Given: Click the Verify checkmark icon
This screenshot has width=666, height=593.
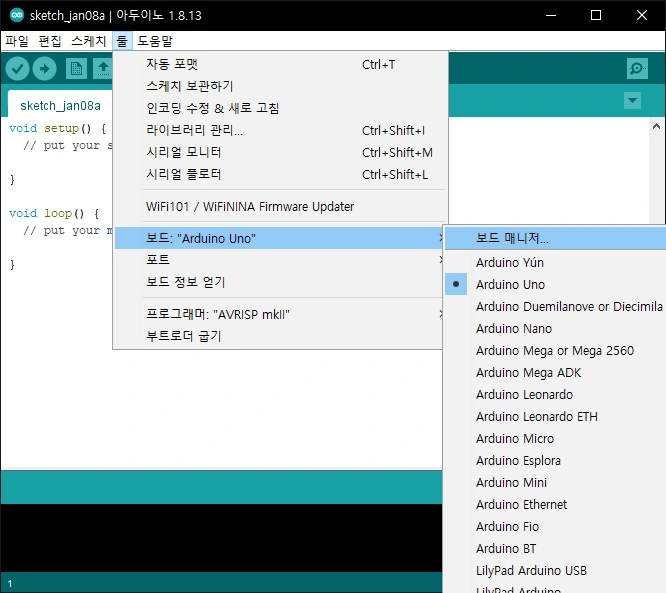Looking at the screenshot, I should click(17, 68).
